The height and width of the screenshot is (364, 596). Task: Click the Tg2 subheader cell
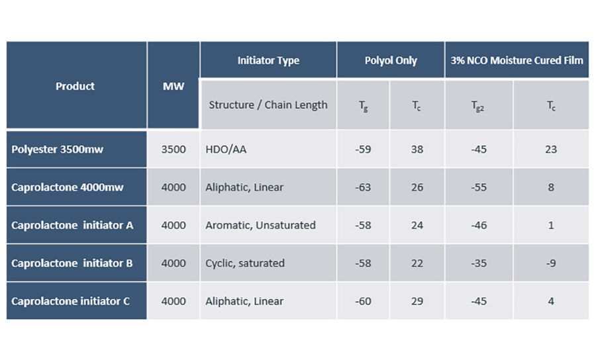[478, 105]
